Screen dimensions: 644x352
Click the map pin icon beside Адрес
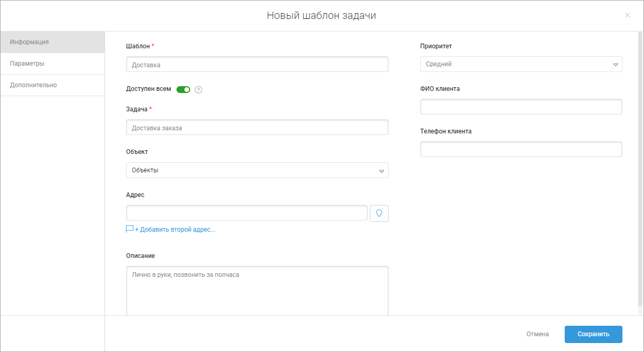tap(379, 213)
